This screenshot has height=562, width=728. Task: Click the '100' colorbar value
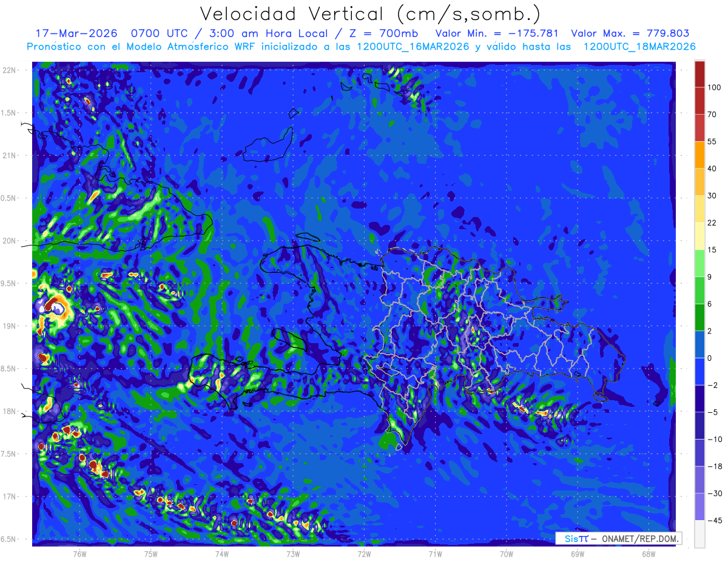pyautogui.click(x=714, y=87)
